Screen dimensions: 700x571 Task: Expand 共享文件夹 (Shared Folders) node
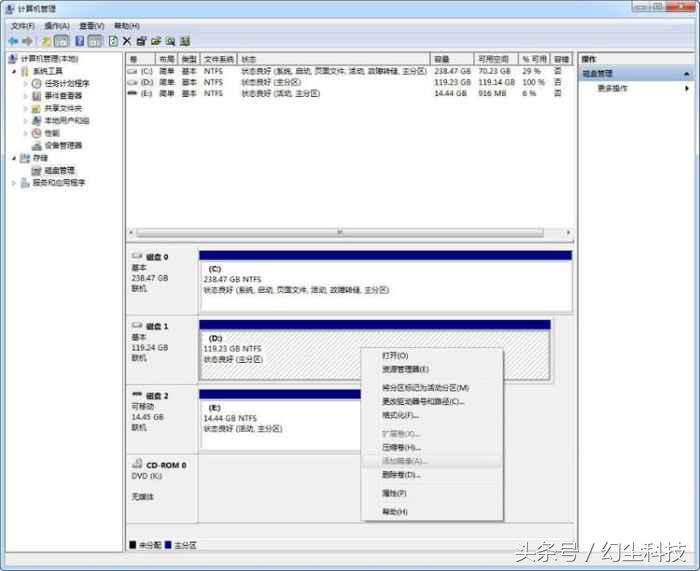pos(27,108)
